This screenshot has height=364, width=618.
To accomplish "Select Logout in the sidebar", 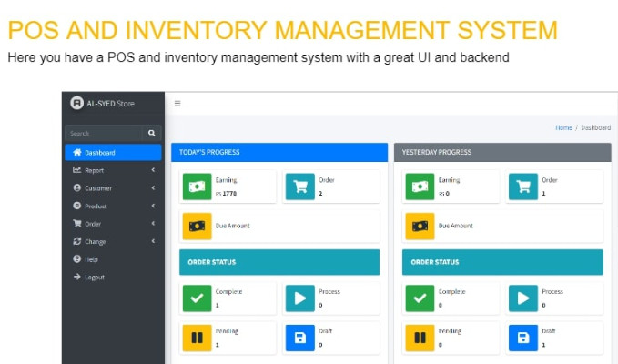I will click(x=113, y=277).
